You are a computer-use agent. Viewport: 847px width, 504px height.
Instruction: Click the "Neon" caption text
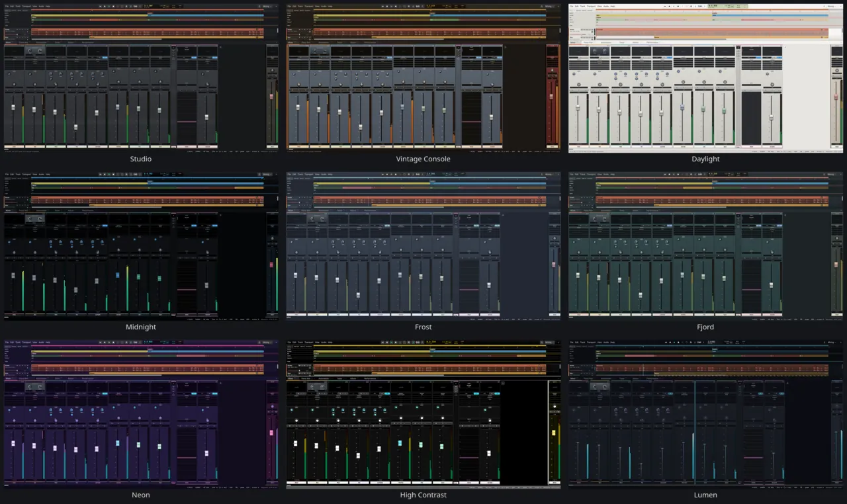point(141,495)
